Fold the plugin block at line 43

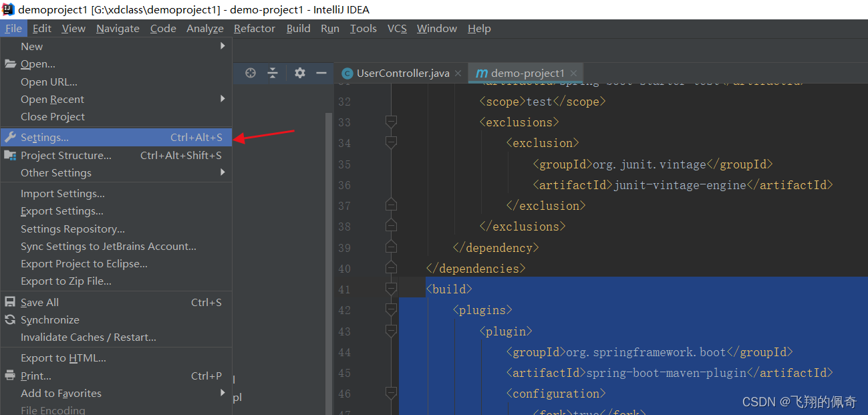point(391,331)
